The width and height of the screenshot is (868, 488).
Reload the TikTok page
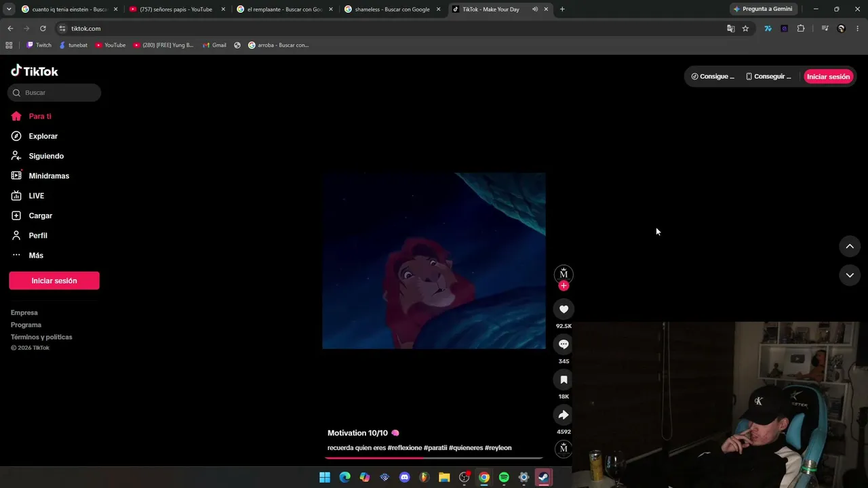(43, 28)
